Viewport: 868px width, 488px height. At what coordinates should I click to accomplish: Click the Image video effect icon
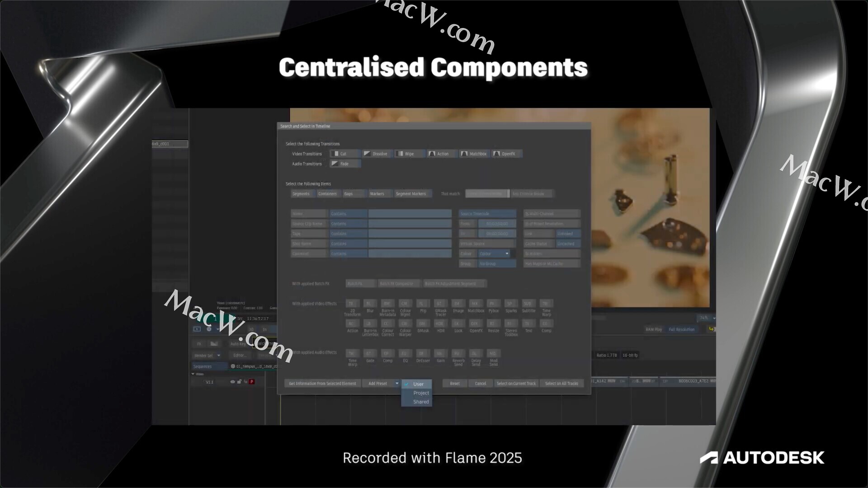tap(458, 304)
